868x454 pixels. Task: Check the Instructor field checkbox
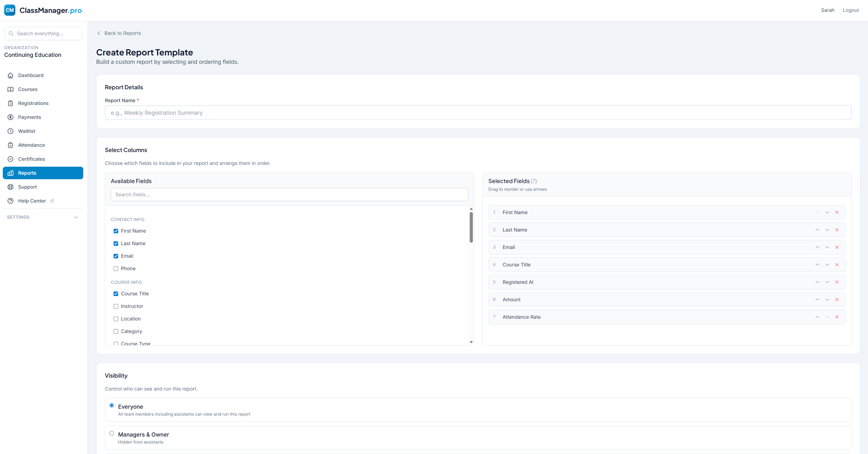tap(116, 306)
